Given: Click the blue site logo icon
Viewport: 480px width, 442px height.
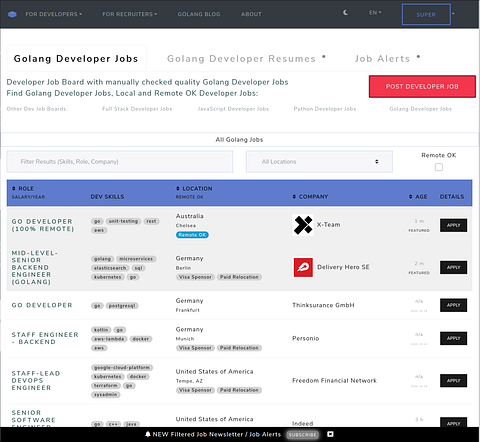Looking at the screenshot, I should 12,14.
